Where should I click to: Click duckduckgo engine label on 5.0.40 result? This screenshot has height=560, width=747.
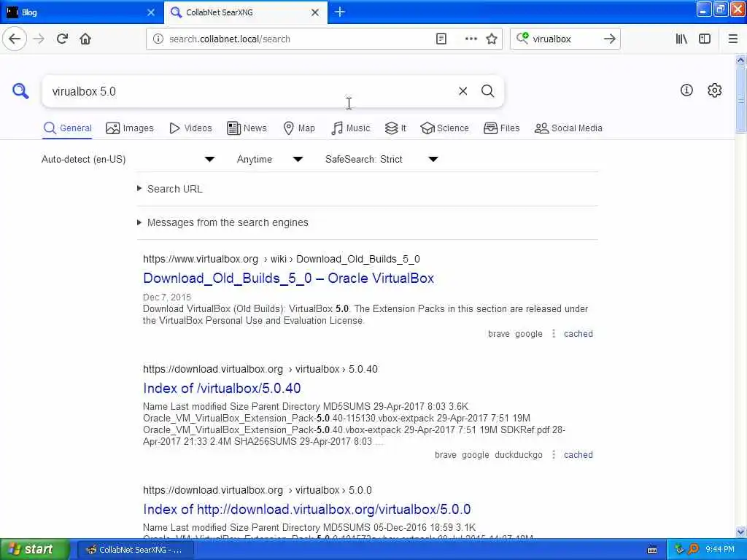(x=519, y=454)
